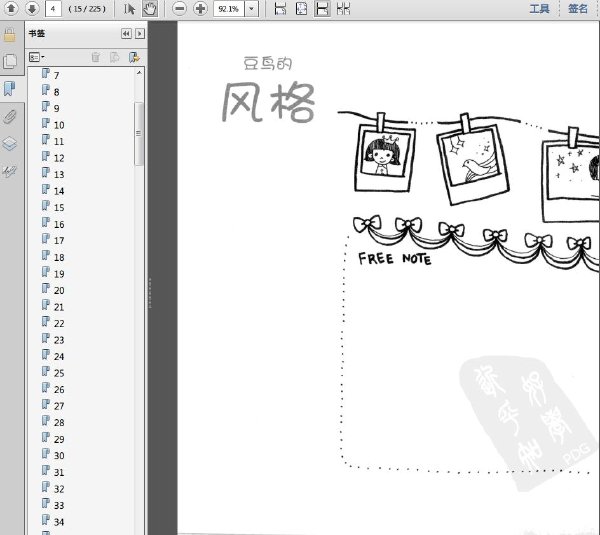Fit one full page icon

[x=302, y=9]
